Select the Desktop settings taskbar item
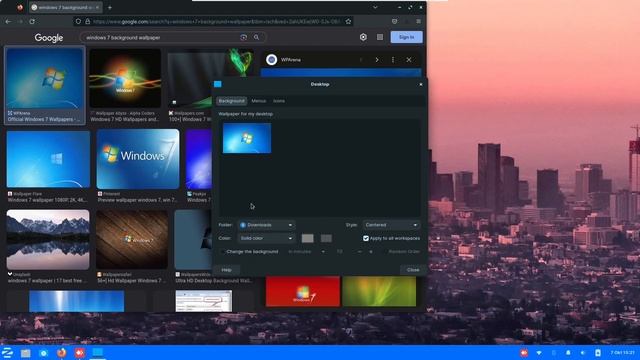This screenshot has height=360, width=640. (98, 352)
